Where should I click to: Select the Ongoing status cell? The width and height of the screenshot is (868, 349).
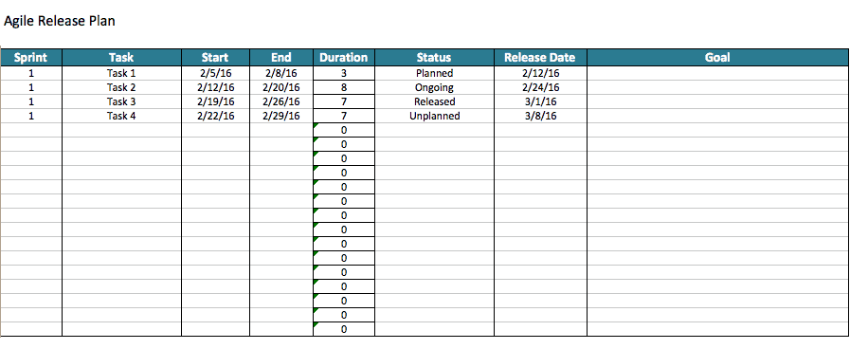[435, 87]
